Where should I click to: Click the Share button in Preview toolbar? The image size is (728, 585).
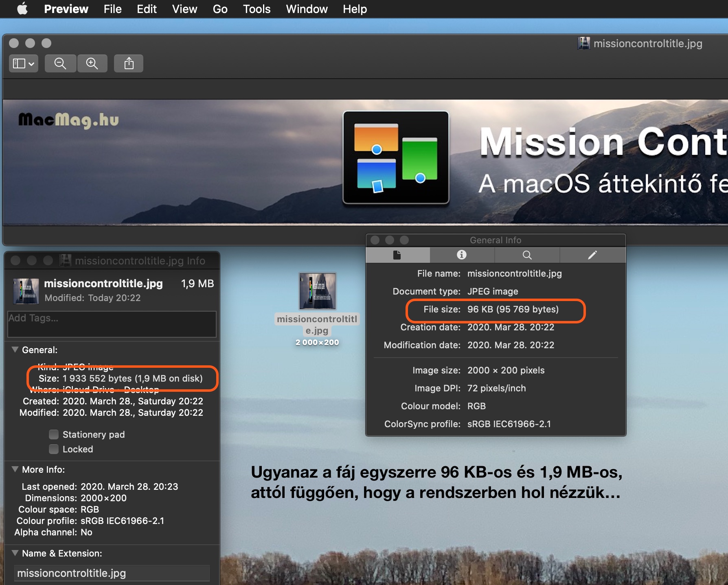pos(129,63)
